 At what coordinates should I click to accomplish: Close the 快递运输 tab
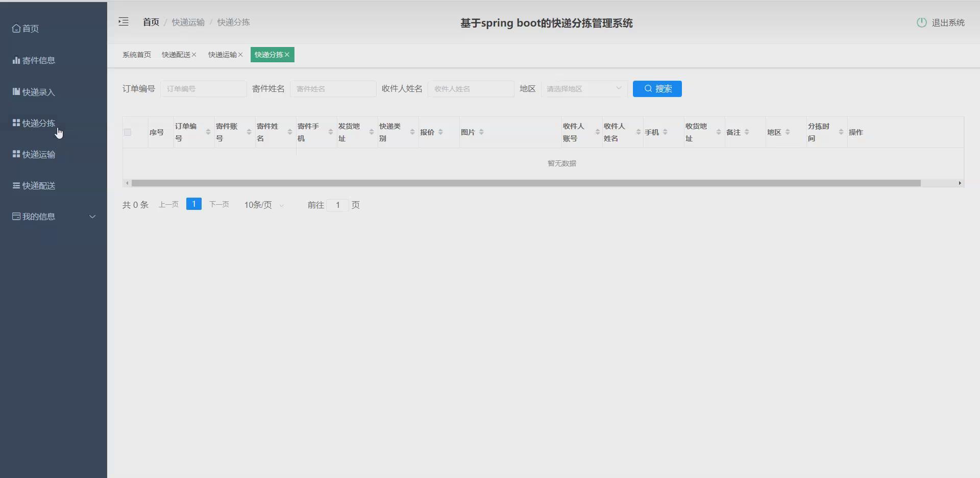click(x=240, y=55)
